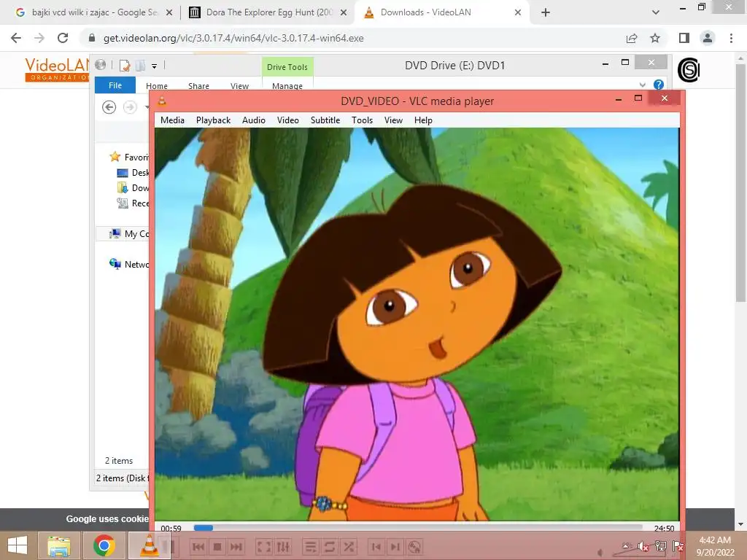The image size is (747, 560).
Task: Go forward in the Explorer window
Action: click(130, 107)
